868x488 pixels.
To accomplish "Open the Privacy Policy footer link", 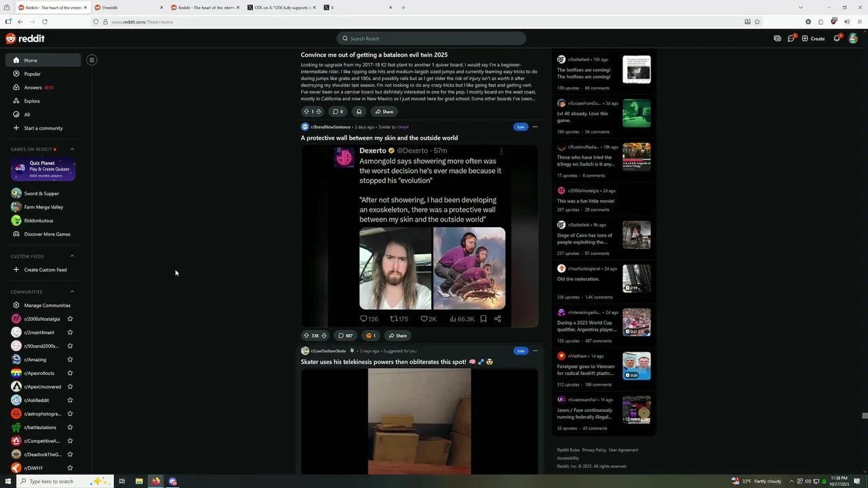I will coord(594,450).
